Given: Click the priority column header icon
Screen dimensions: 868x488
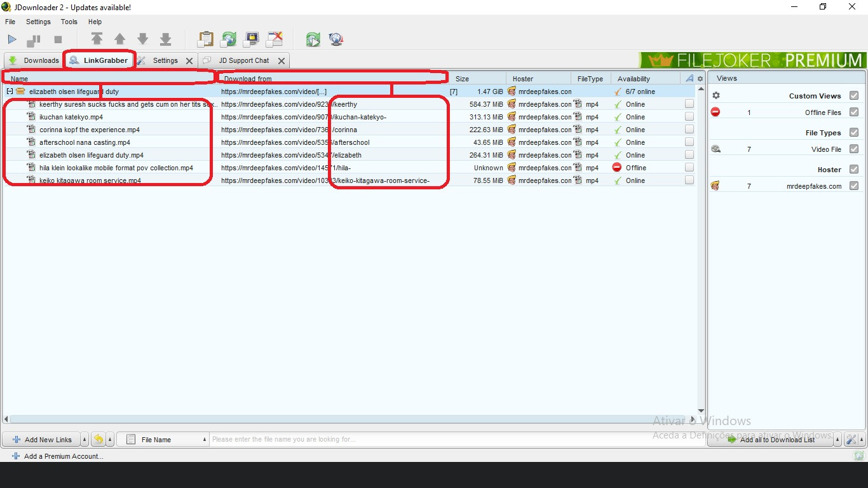Looking at the screenshot, I should tap(689, 79).
